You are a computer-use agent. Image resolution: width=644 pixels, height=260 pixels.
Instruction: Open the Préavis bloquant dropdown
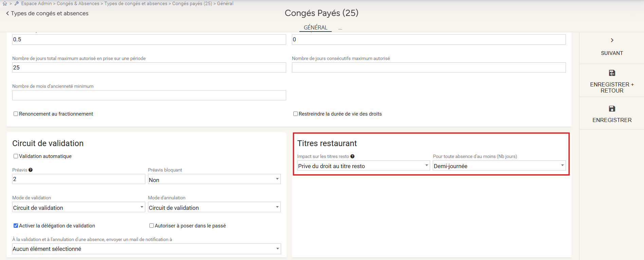pyautogui.click(x=214, y=179)
